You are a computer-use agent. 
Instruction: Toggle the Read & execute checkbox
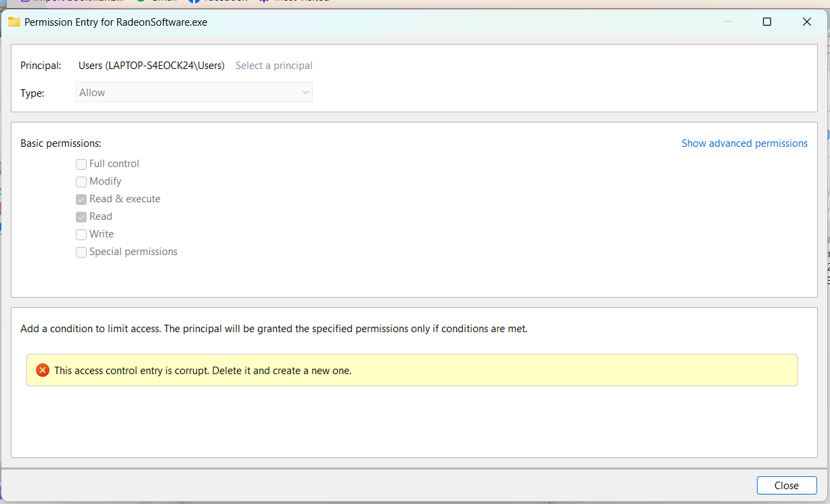pyautogui.click(x=81, y=199)
